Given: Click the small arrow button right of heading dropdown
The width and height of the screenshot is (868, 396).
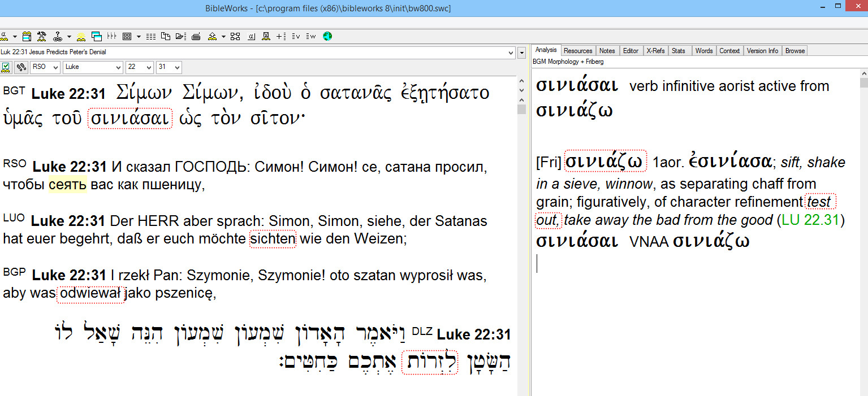Looking at the screenshot, I should (521, 53).
